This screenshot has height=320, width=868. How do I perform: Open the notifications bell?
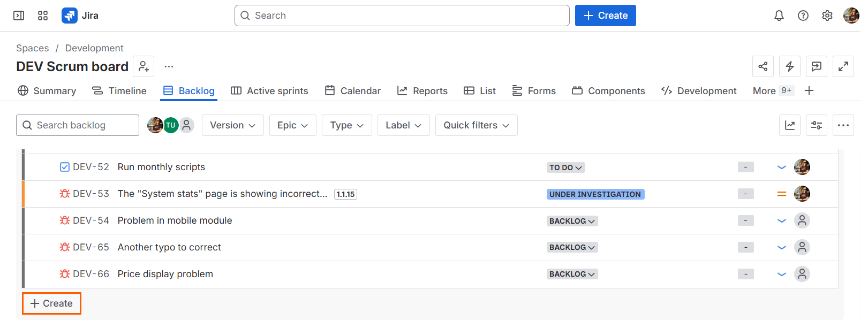[x=779, y=16]
